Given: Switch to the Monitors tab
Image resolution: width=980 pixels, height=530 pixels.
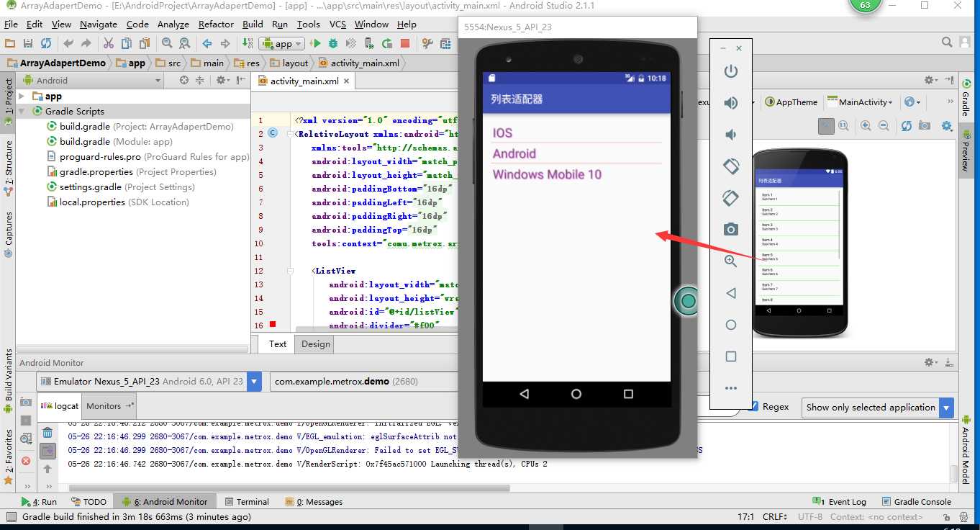Looking at the screenshot, I should [108, 405].
